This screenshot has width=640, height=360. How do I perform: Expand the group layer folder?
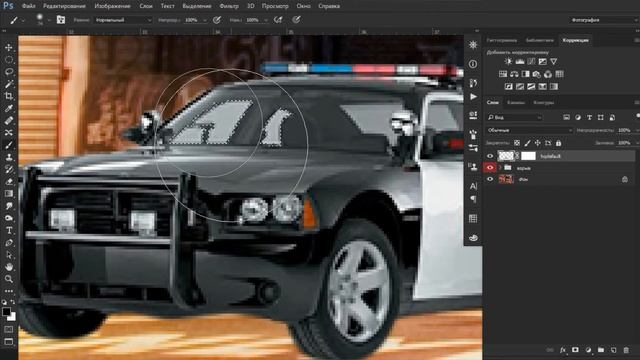pos(500,168)
